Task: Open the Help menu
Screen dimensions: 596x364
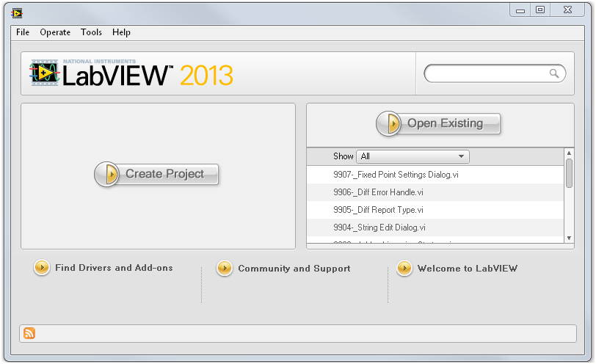Action: pos(121,32)
